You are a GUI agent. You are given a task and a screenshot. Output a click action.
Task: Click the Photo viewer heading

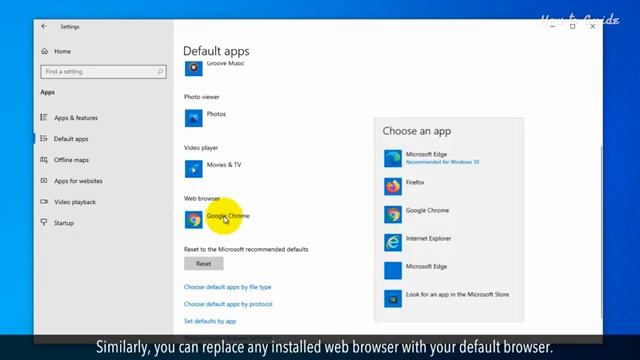coord(202,97)
